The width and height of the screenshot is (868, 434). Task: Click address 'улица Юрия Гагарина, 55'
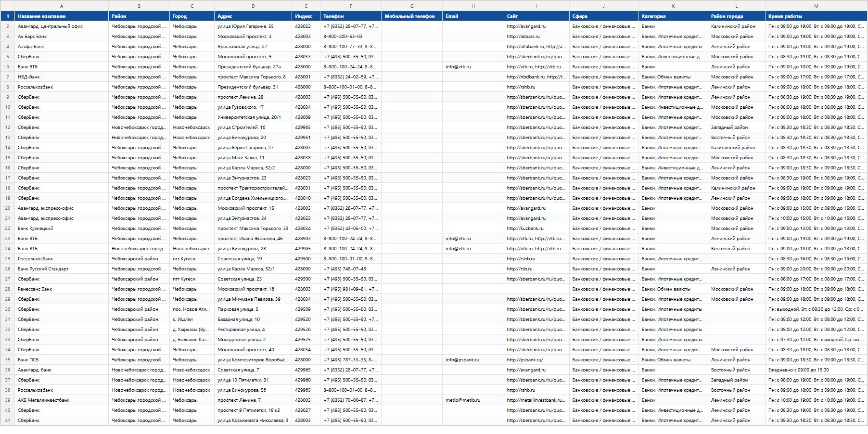253,26
